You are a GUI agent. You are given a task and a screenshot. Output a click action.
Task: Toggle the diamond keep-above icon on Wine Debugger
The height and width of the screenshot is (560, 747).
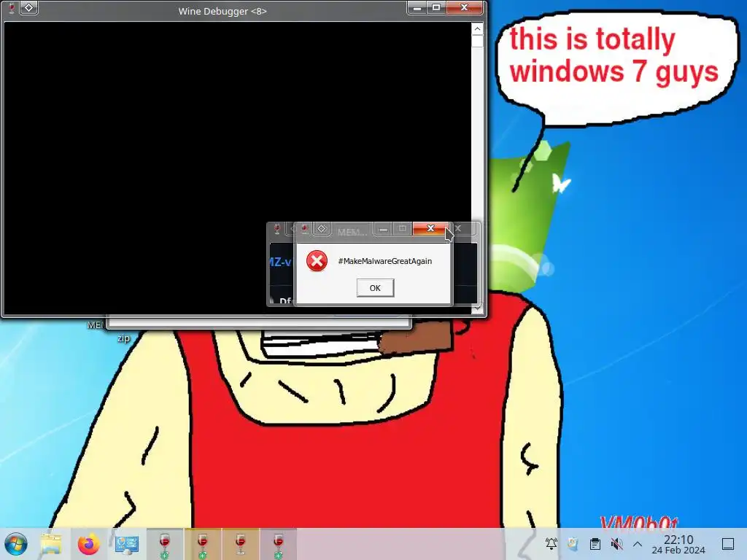point(28,7)
